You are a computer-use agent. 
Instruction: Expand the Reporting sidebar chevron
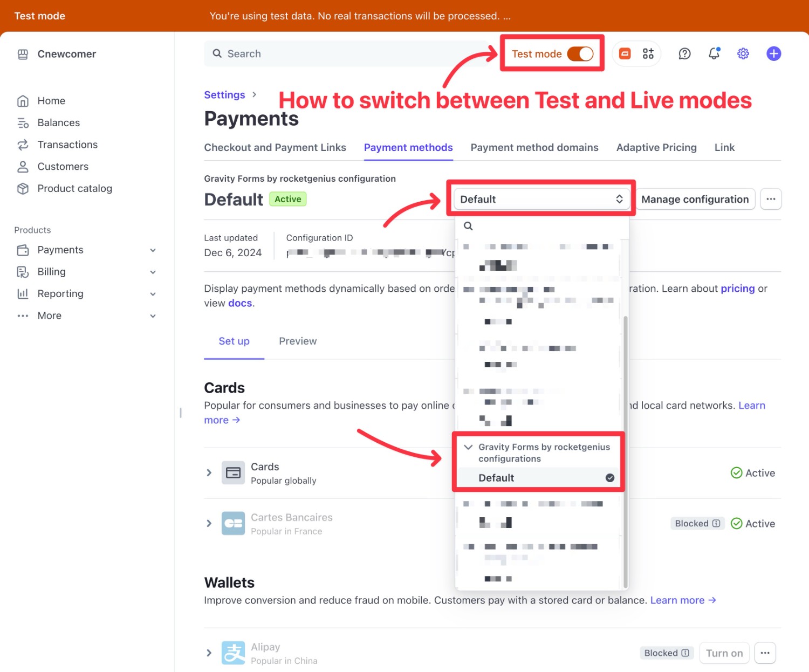point(153,294)
